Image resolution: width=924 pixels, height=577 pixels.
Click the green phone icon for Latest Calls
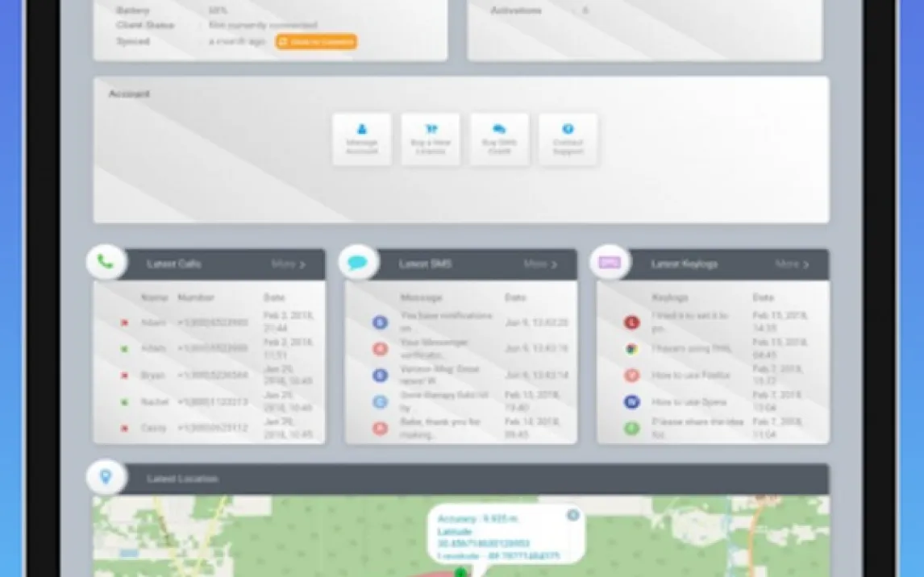point(106,262)
